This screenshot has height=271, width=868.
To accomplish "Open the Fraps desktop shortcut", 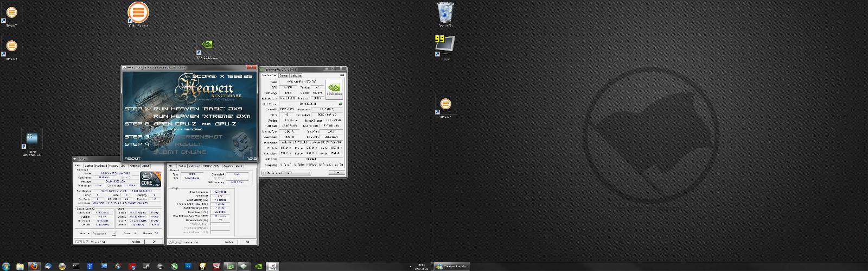I will [x=445, y=48].
